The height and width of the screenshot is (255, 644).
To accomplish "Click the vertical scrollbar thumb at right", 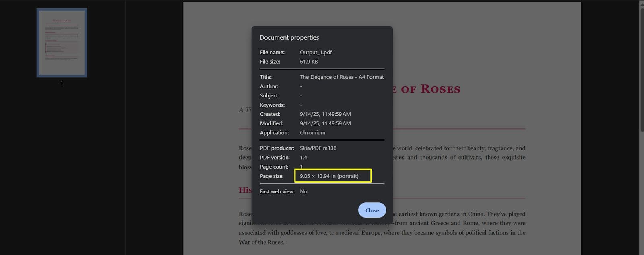I will [641, 68].
